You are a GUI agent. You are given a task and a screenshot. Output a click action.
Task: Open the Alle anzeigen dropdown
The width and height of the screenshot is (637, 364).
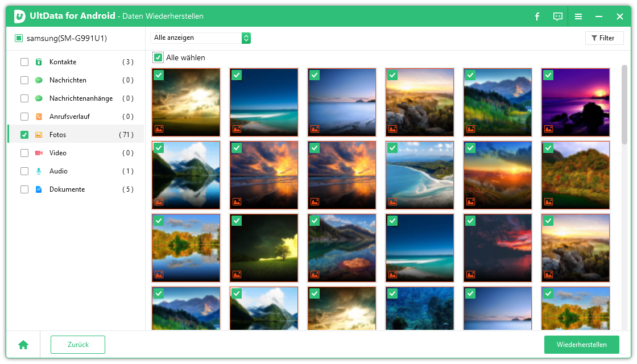click(x=200, y=38)
